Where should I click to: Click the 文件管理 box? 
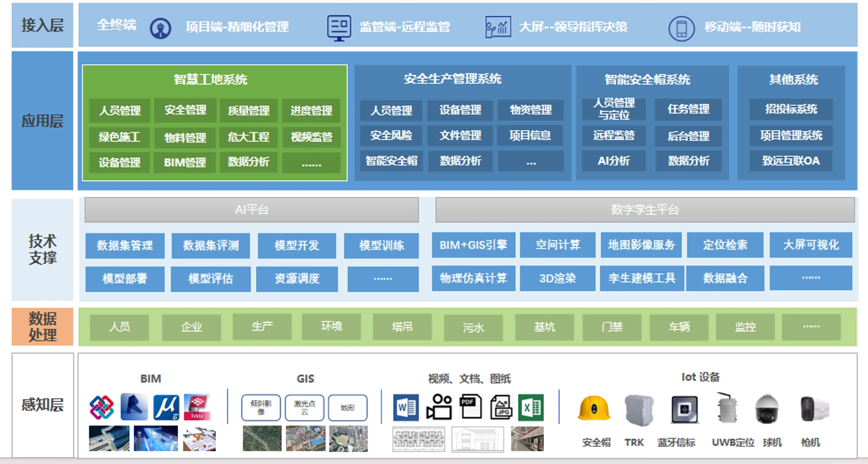coord(460,135)
